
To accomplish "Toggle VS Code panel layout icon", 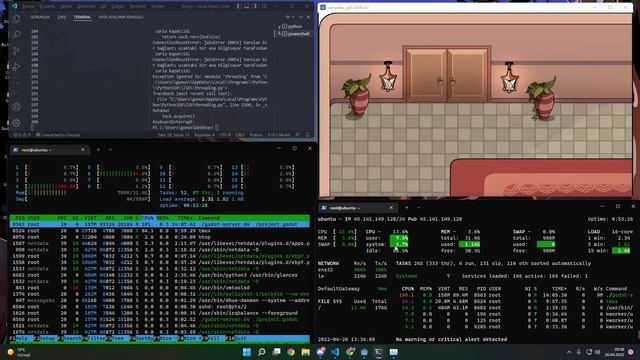I will pyautogui.click(x=247, y=6).
